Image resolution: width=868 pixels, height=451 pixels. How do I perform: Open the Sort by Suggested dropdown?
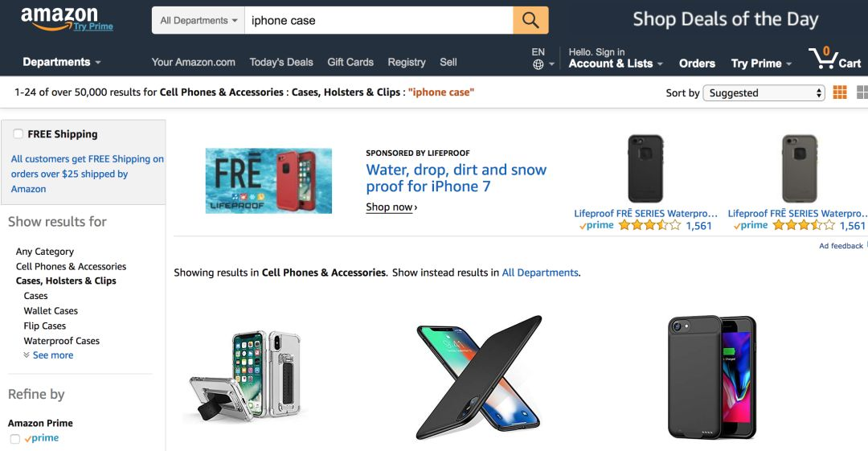[x=764, y=93]
